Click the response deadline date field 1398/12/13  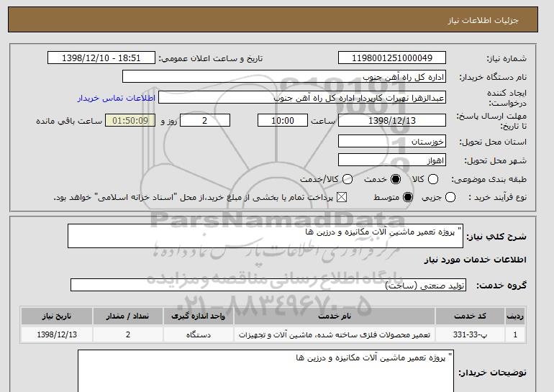392,120
